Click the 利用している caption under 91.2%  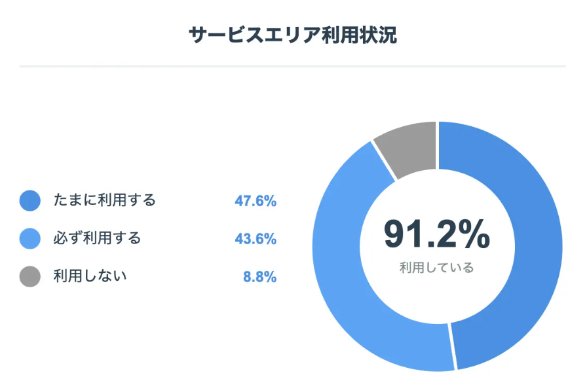436,268
